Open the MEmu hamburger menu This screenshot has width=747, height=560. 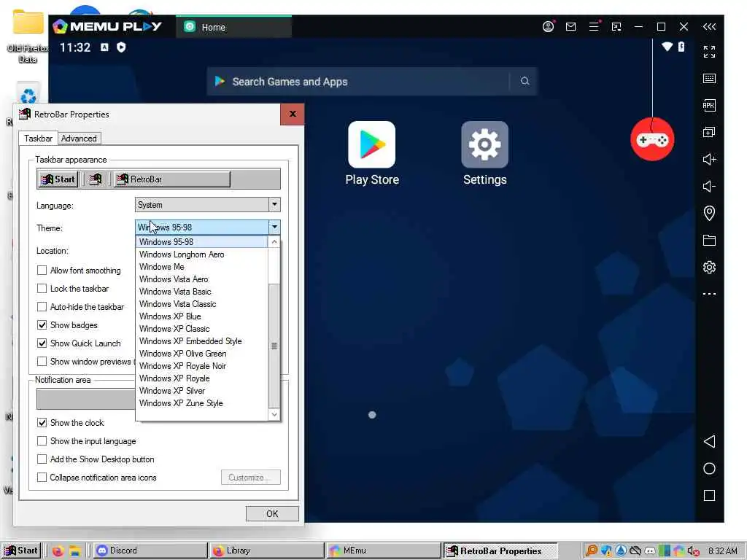tap(594, 27)
